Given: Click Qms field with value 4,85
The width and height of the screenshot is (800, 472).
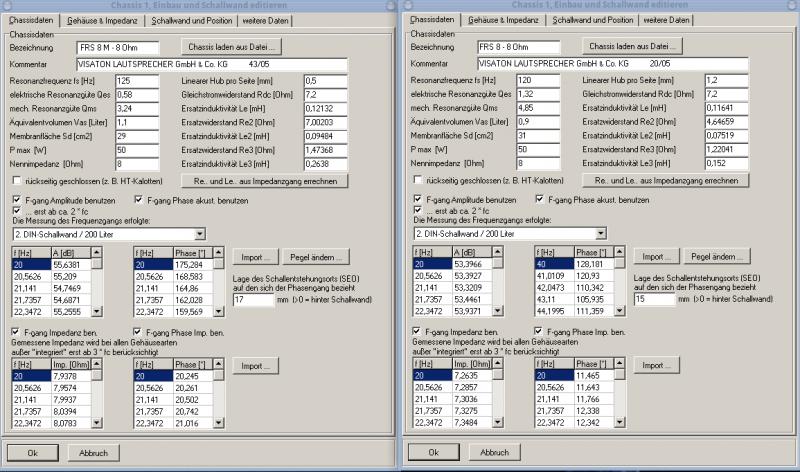Looking at the screenshot, I should coord(538,108).
